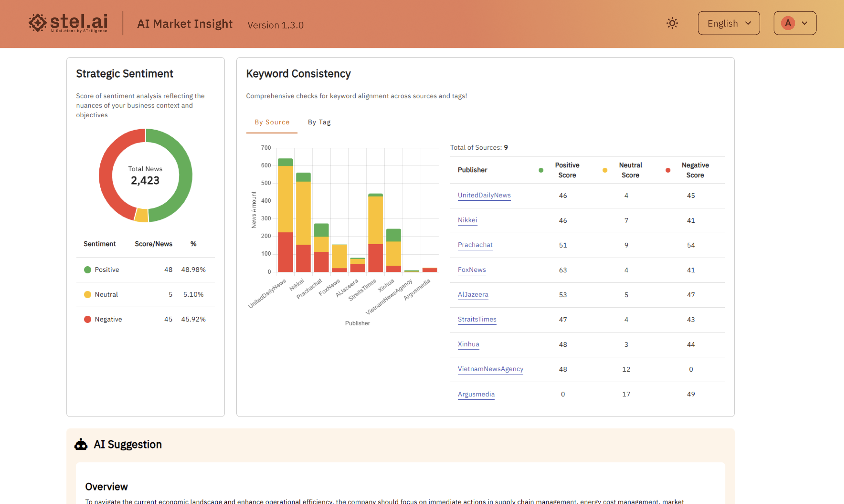The image size is (844, 504).
Task: Click the green Positive Score legend dot
Action: pyautogui.click(x=541, y=170)
